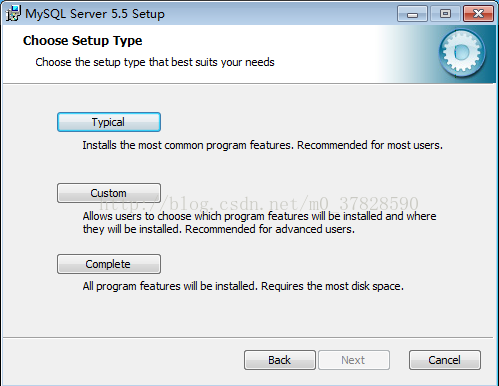Viewport: 499px width, 386px height.
Task: Click 'Installs the most common program features' sentence
Action: click(188, 145)
